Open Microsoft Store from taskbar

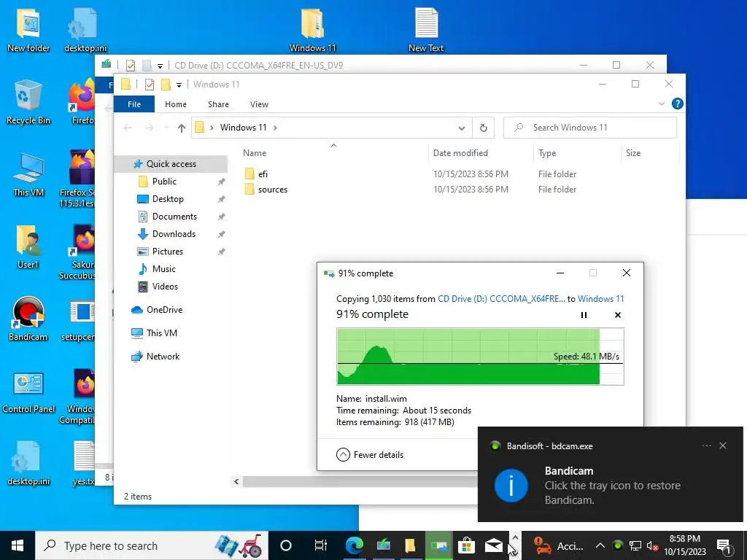pos(466,545)
